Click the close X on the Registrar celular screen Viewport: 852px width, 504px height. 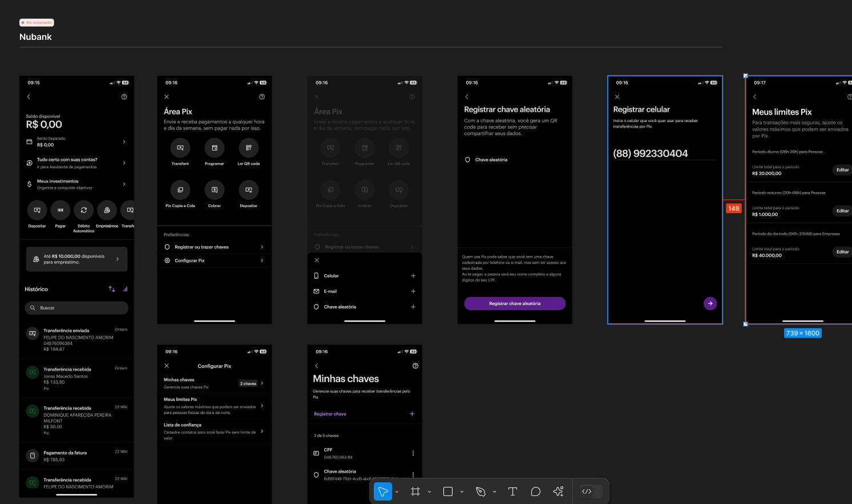(x=617, y=97)
